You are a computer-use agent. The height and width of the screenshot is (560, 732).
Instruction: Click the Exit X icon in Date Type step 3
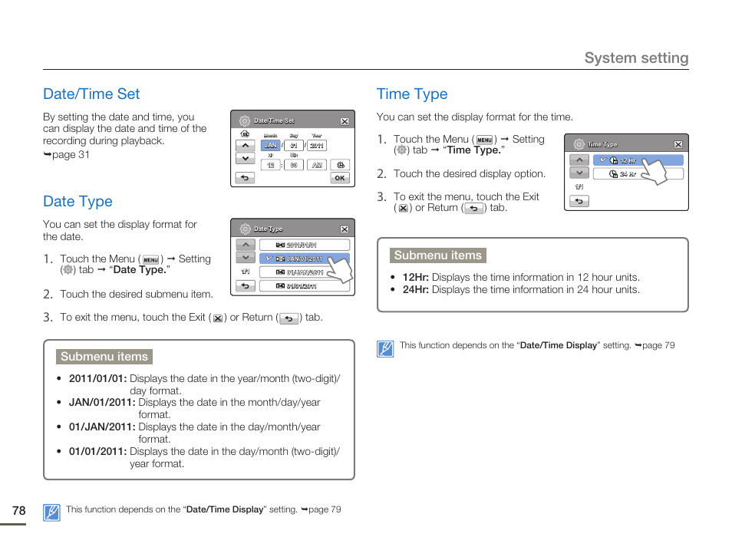(218, 318)
